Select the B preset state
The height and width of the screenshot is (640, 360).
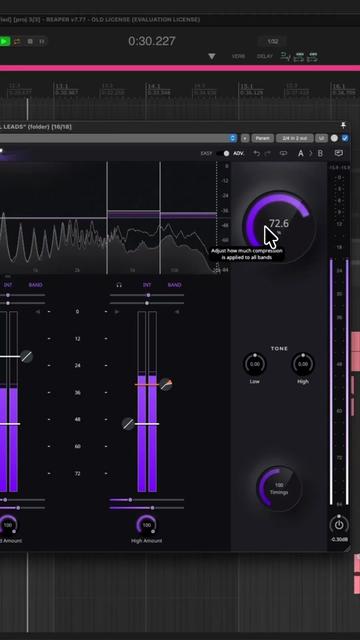pos(320,153)
